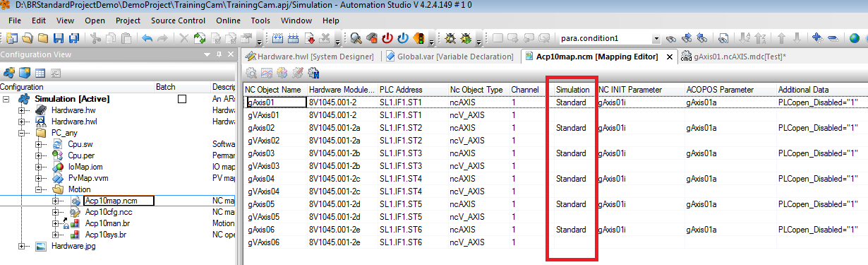This screenshot has height=265, width=868.
Task: Click the Transfer to target icon
Action: click(x=309, y=38)
